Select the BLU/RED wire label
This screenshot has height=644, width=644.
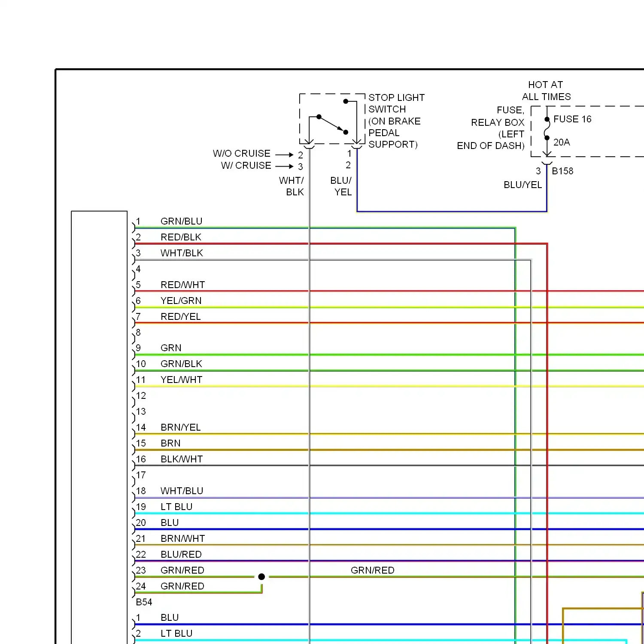point(181,554)
